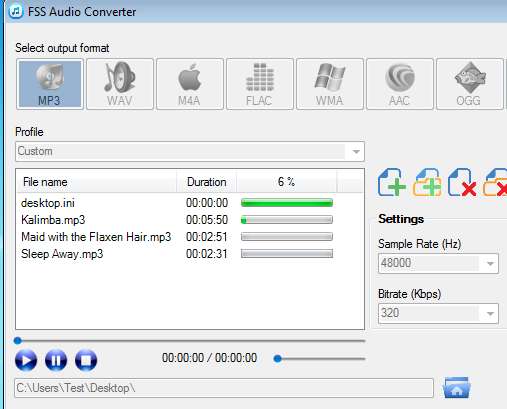Choose M4A output format
Screen dimensions: 507x409
[x=190, y=84]
